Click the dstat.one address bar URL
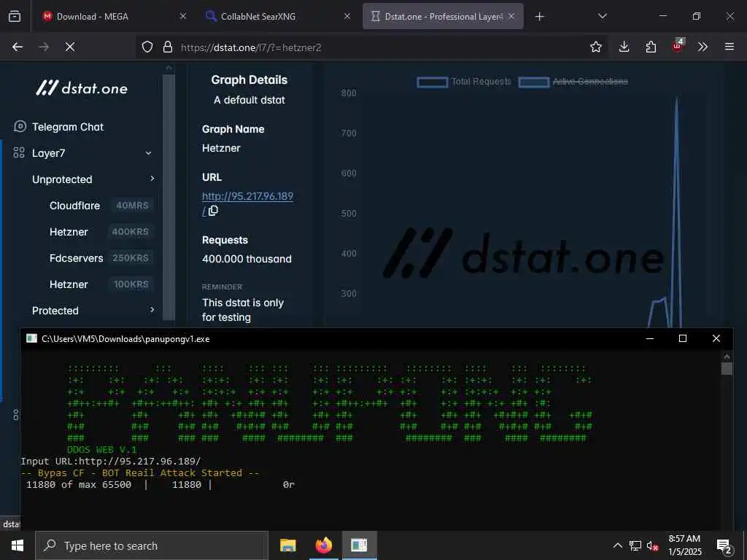Image resolution: width=747 pixels, height=560 pixels. pos(251,47)
